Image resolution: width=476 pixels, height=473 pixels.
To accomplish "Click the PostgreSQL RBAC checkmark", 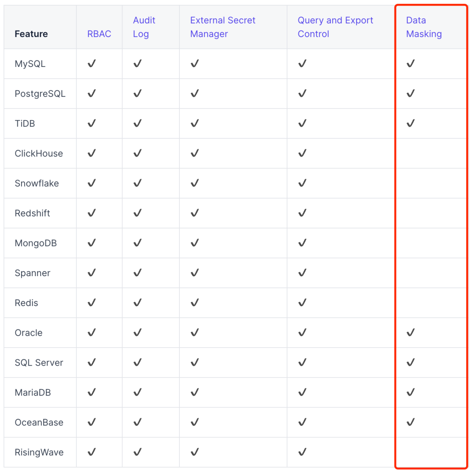I will pos(92,93).
